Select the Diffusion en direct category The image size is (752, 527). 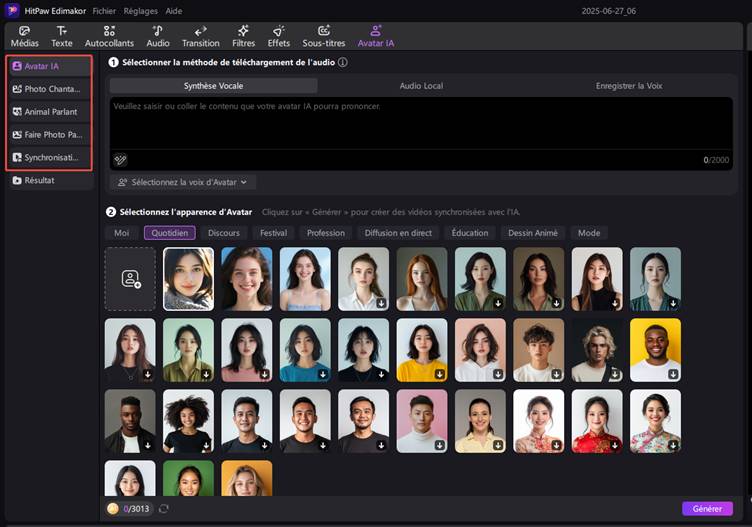[x=398, y=233]
